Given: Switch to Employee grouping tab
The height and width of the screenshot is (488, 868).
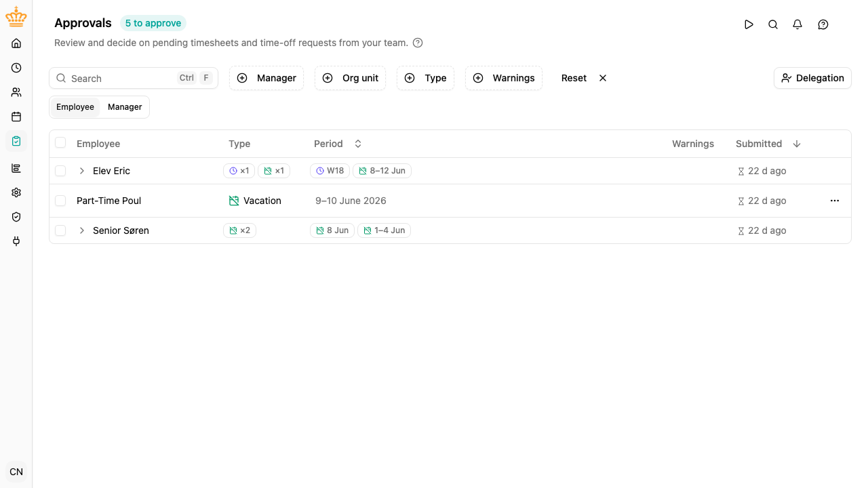Looking at the screenshot, I should [75, 107].
